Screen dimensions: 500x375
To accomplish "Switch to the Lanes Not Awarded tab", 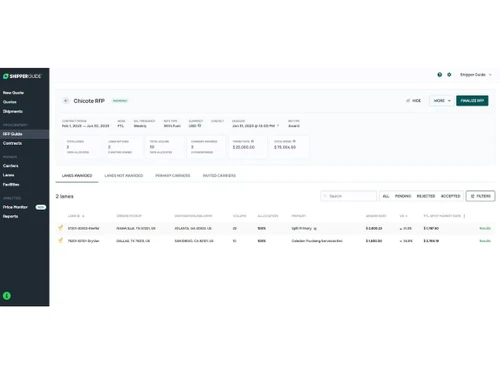I will tap(124, 176).
